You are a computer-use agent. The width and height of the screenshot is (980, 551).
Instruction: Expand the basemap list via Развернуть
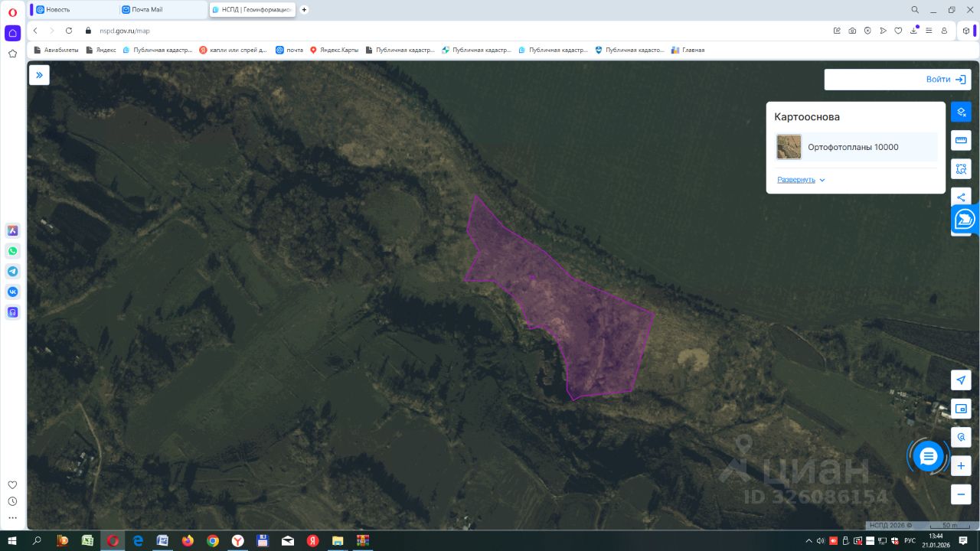[x=801, y=180]
